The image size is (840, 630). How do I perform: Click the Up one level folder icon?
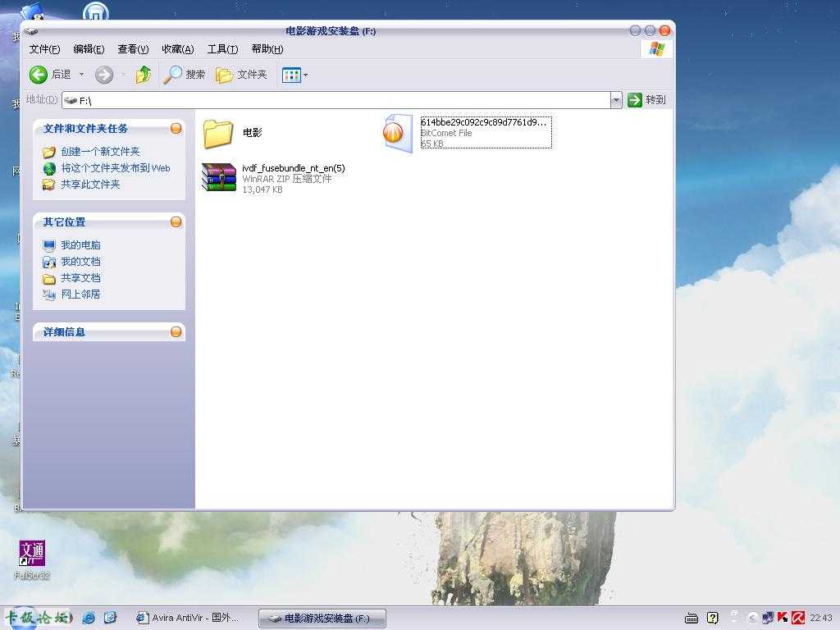point(144,75)
